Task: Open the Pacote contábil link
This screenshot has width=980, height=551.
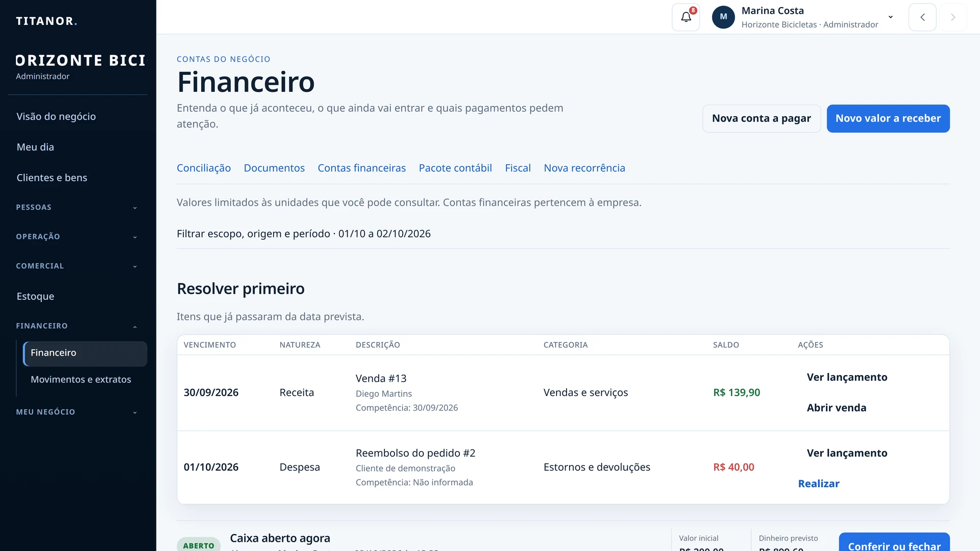Action: 455,168
